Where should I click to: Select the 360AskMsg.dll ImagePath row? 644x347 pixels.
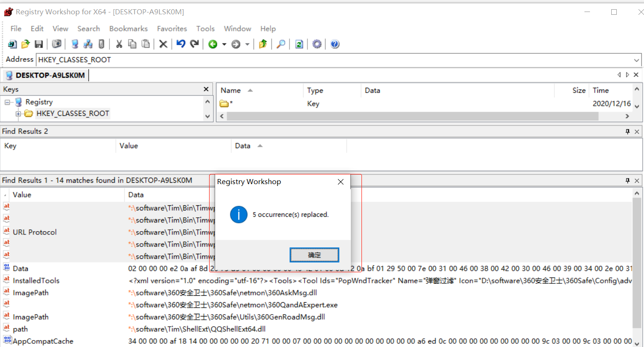pyautogui.click(x=317, y=293)
